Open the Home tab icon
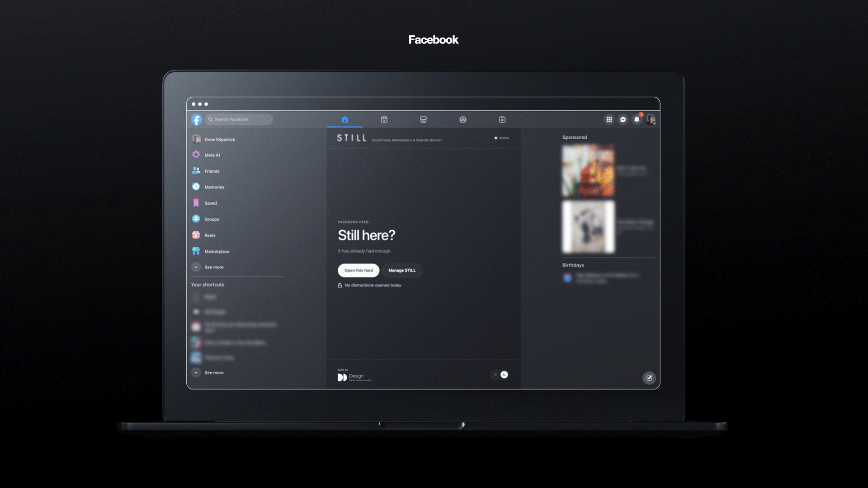Image resolution: width=868 pixels, height=488 pixels. pos(345,120)
